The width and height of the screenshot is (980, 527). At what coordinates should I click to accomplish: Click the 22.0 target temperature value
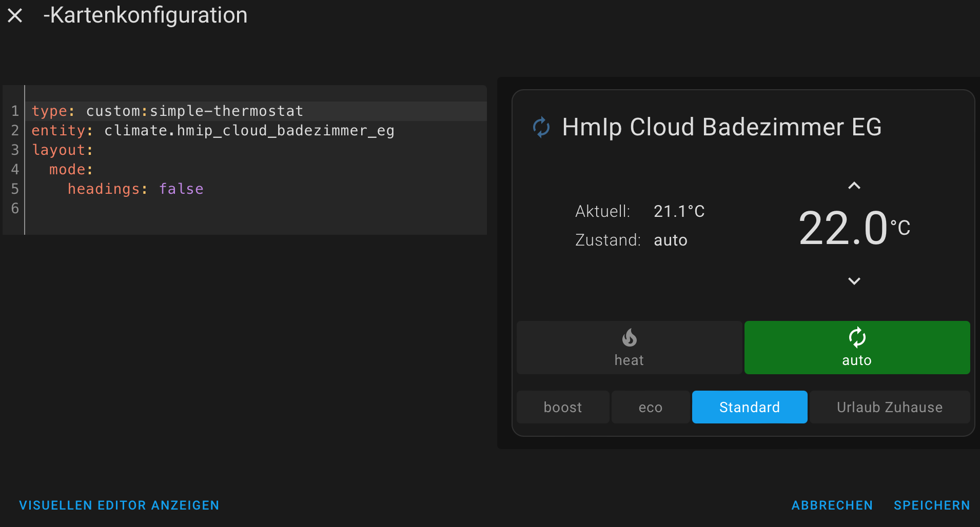(x=843, y=229)
